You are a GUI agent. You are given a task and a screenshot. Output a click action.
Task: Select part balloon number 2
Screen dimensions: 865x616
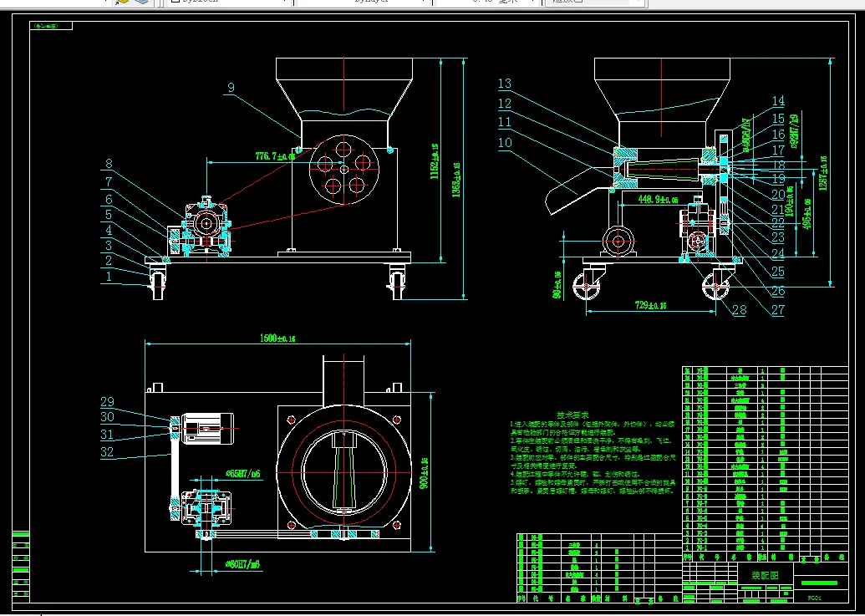click(109, 262)
